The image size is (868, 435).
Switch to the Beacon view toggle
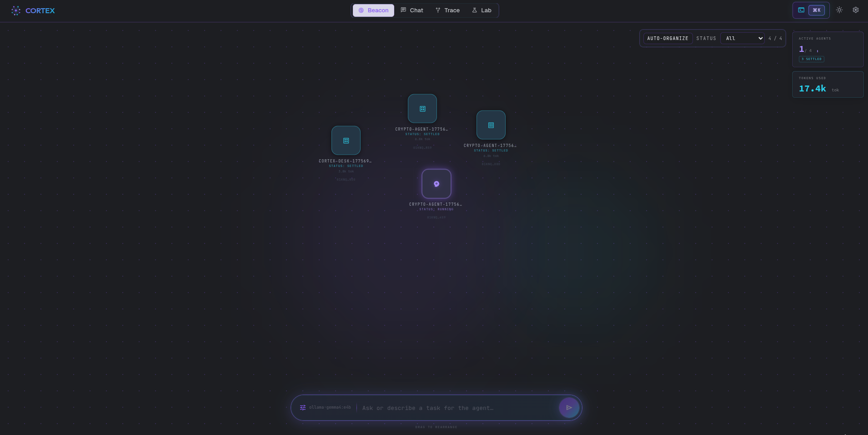[373, 10]
